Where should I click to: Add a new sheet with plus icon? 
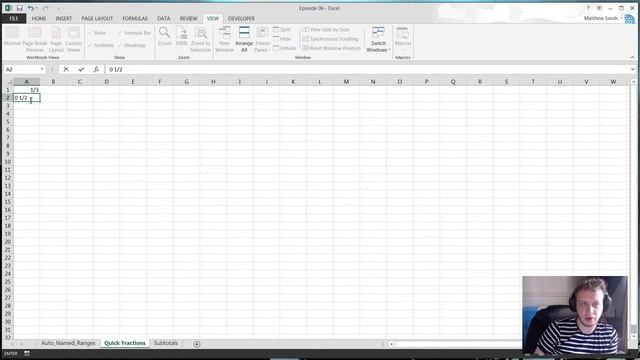(197, 344)
